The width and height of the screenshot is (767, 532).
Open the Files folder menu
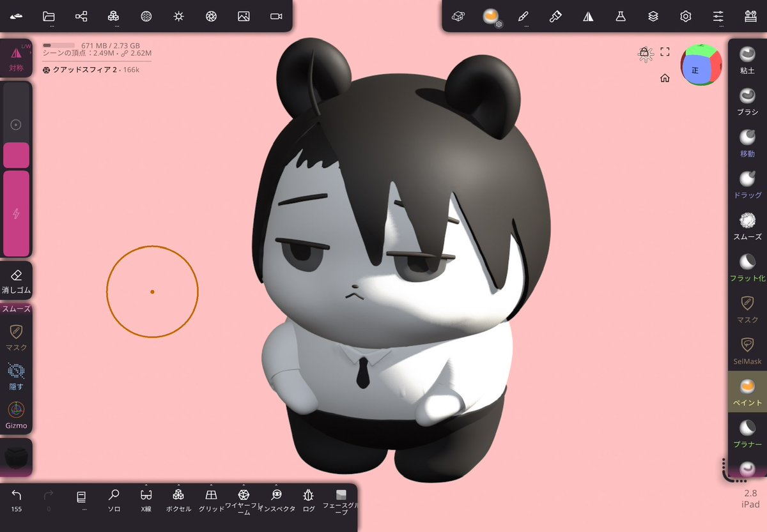pos(49,16)
